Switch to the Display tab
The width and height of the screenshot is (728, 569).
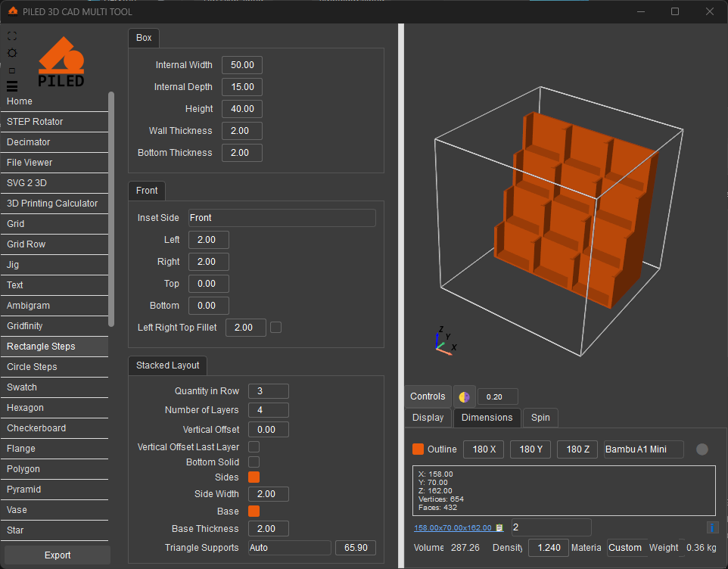pos(428,418)
